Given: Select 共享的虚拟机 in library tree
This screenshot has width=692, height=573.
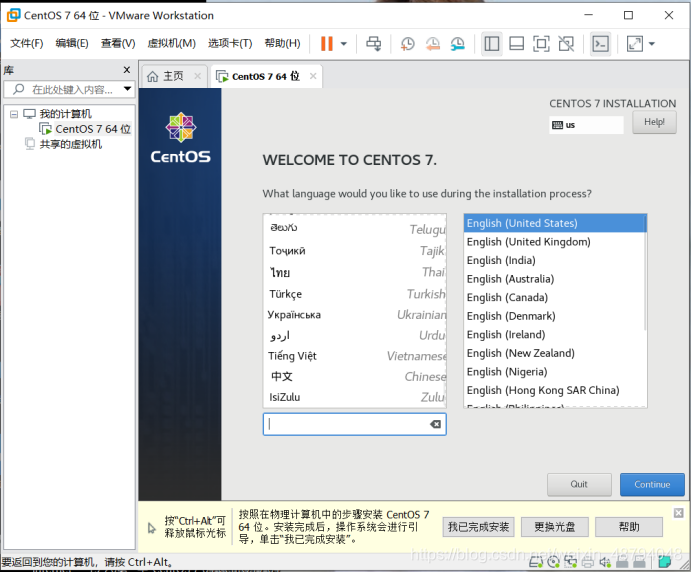Looking at the screenshot, I should click(x=71, y=144).
